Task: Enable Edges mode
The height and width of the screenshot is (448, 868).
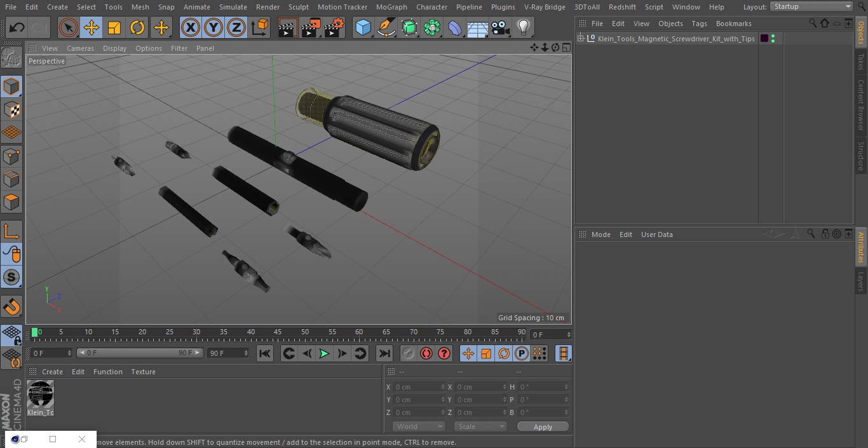Action: [x=11, y=179]
